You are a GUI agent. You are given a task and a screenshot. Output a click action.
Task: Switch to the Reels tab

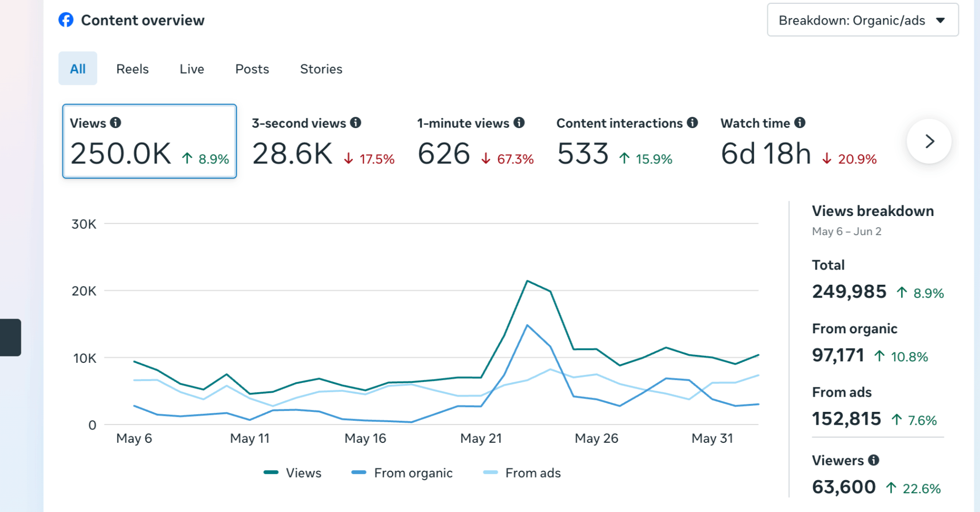(x=132, y=69)
